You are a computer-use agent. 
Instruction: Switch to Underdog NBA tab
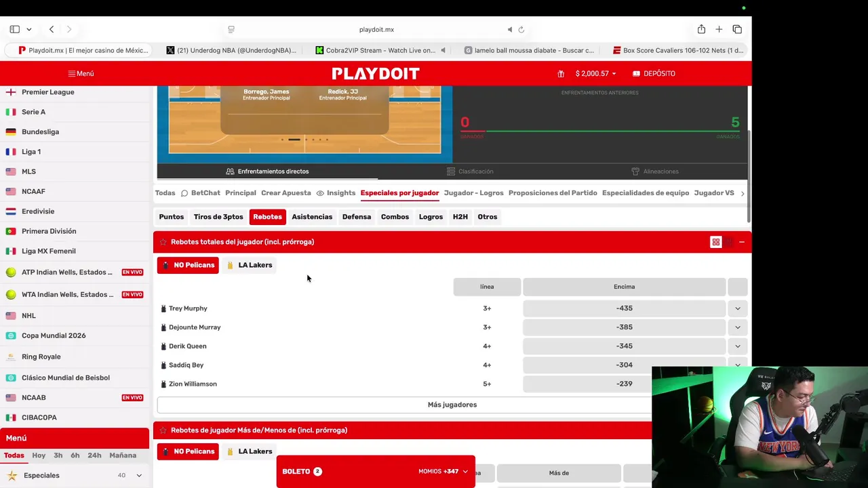coord(231,50)
